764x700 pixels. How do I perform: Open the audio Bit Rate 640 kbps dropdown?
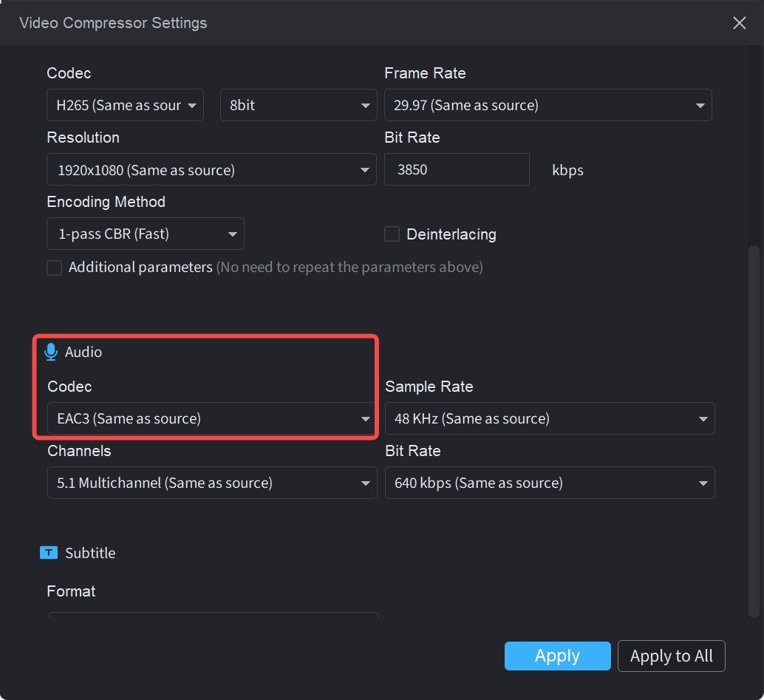click(550, 483)
